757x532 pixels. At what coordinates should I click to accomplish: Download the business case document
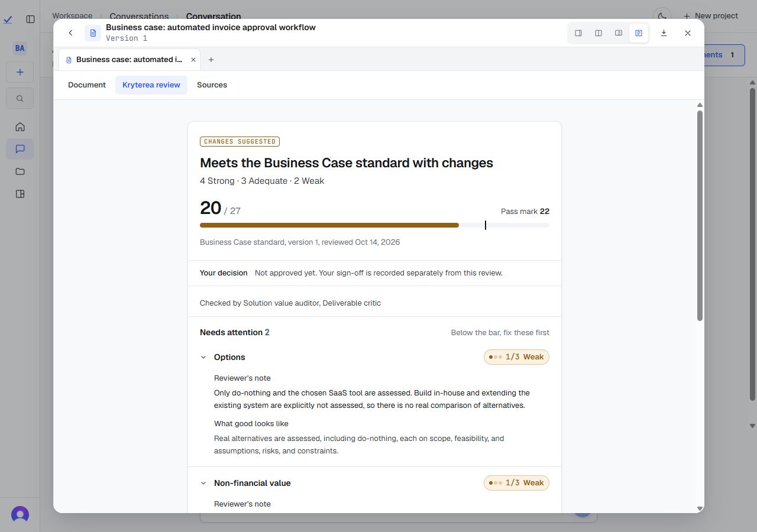tap(664, 33)
